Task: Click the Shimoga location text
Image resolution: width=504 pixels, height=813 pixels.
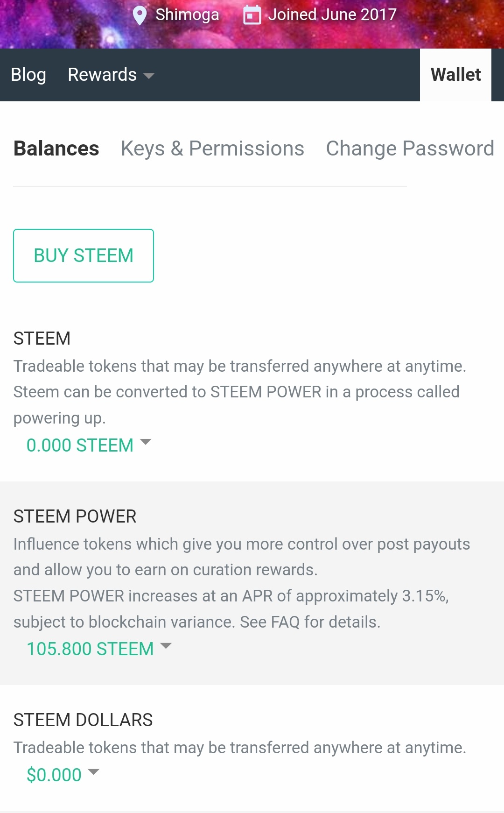Action: point(187,15)
